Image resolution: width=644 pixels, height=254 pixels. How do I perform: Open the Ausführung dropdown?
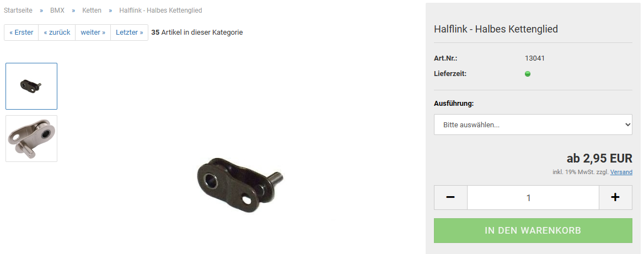tap(533, 125)
